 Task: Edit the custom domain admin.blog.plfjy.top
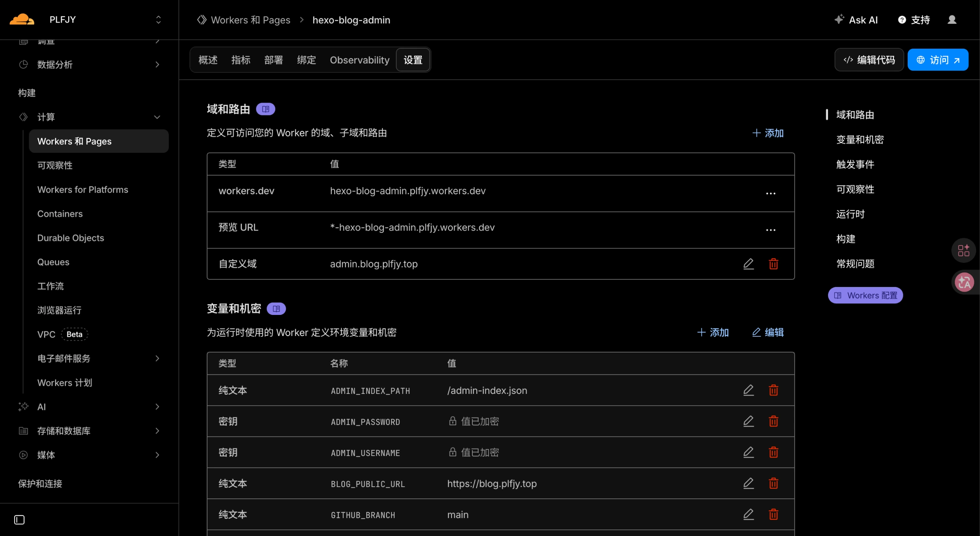click(x=748, y=264)
